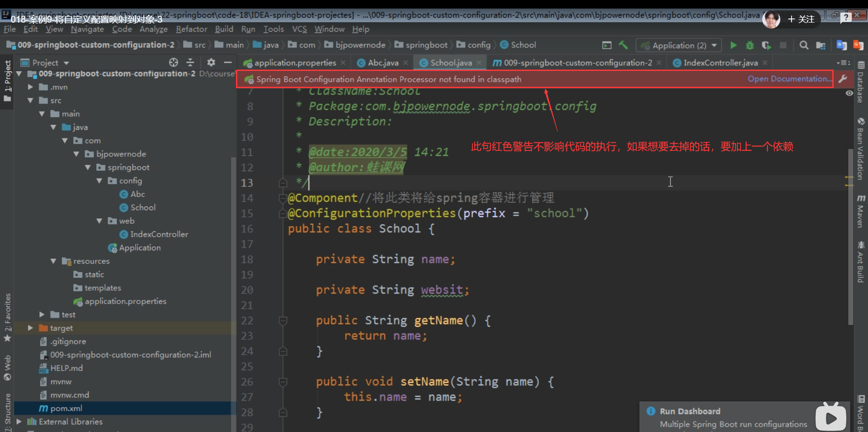Click the 关注 follow button
Viewport: 868px width, 432px height.
coord(801,19)
